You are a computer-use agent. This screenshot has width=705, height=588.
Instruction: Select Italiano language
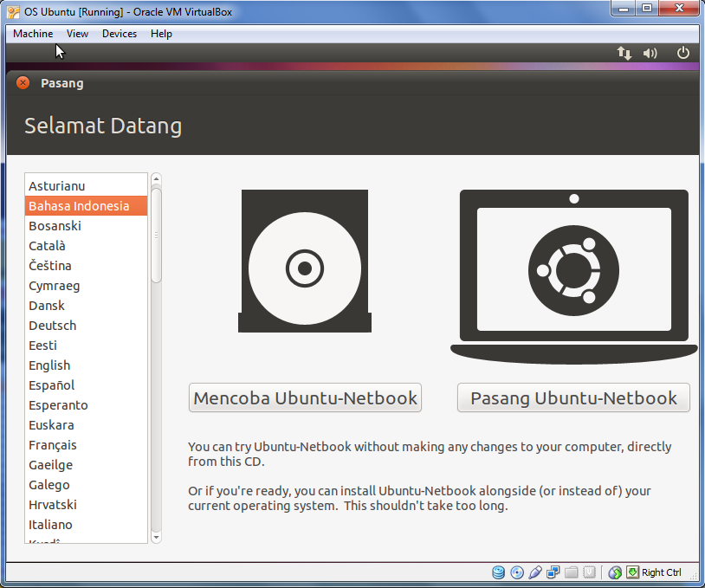click(86, 525)
